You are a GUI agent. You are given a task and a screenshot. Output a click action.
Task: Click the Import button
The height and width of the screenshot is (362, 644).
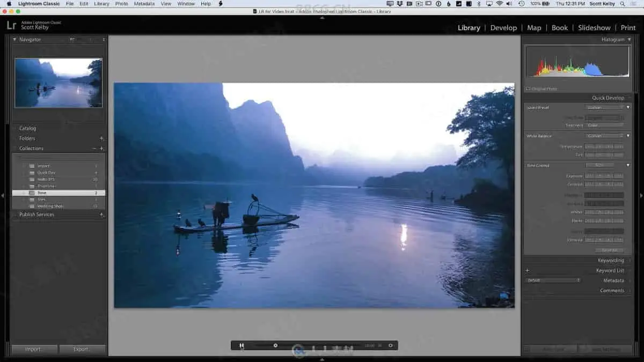(33, 349)
